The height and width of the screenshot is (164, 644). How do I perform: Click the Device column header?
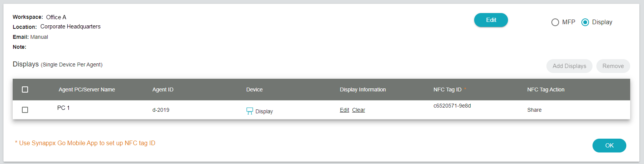[254, 89]
